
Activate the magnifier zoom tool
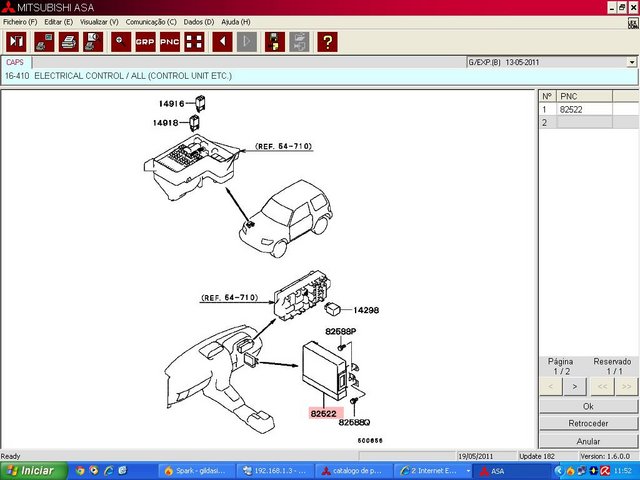(121, 42)
